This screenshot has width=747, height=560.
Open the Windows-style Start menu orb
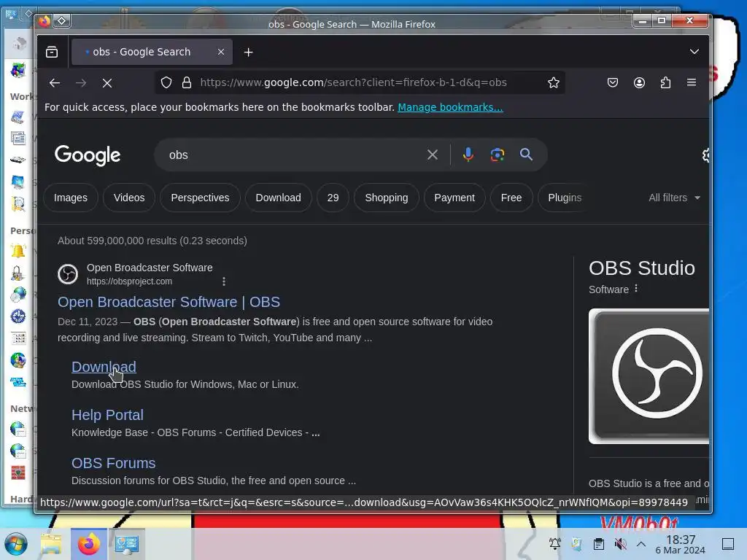pos(16,544)
